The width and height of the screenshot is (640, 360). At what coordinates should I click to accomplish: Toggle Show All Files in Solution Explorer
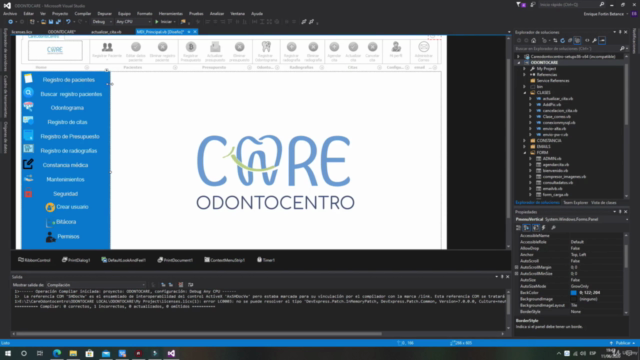point(577,40)
